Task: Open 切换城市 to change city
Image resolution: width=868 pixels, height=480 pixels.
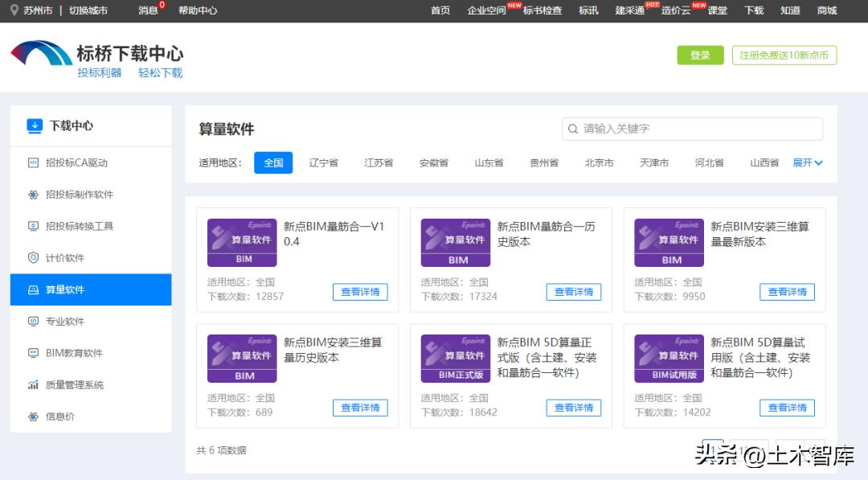Action: coord(88,10)
